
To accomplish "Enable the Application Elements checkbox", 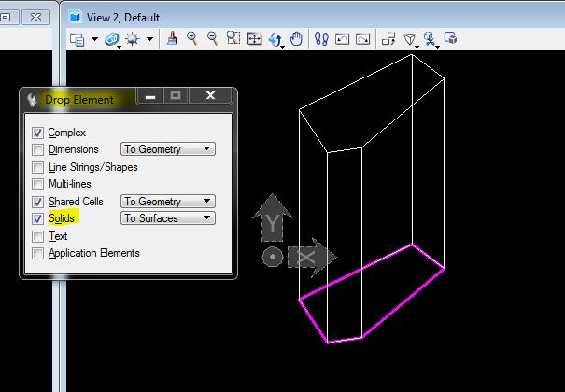I will coord(37,254).
